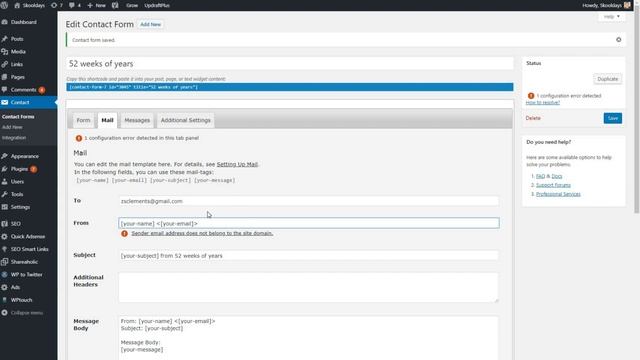The image size is (640, 360).
Task: Click the To email field
Action: click(309, 201)
